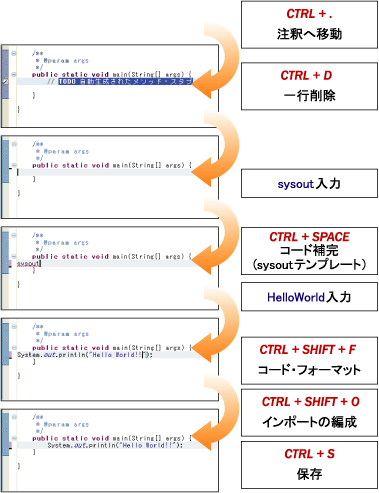Image resolution: width=379 pixels, height=493 pixels.
Task: Click the 注釈へ移動 caption
Action: [309, 34]
